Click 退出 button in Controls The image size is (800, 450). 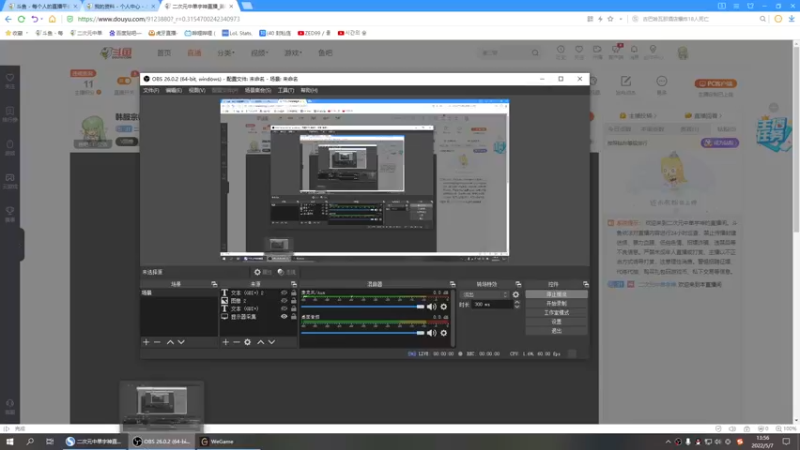556,331
